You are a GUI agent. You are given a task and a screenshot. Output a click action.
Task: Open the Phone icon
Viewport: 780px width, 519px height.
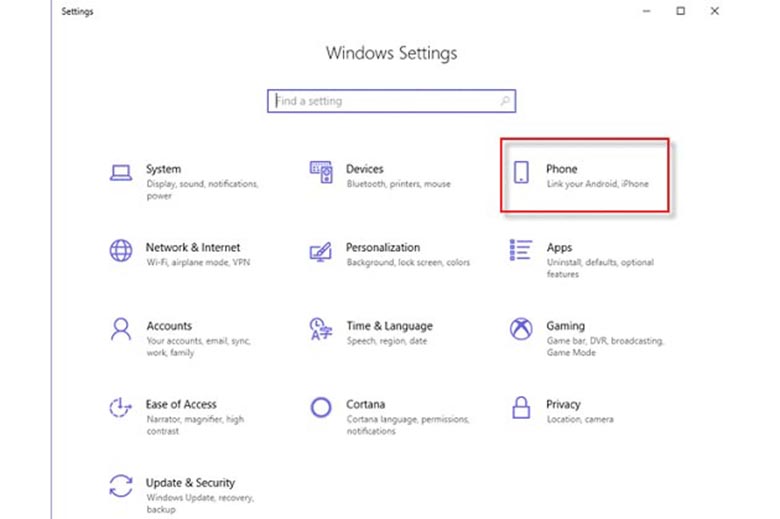[x=521, y=172]
